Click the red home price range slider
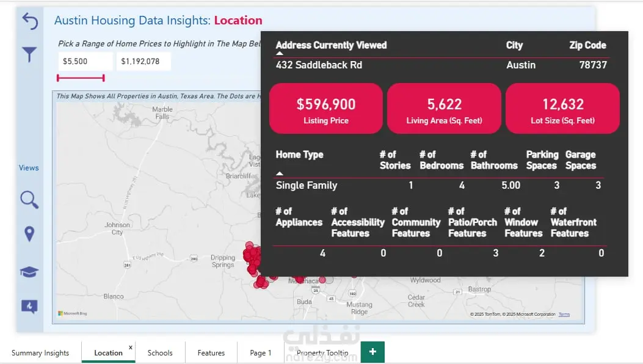The image size is (643, 364). point(81,78)
